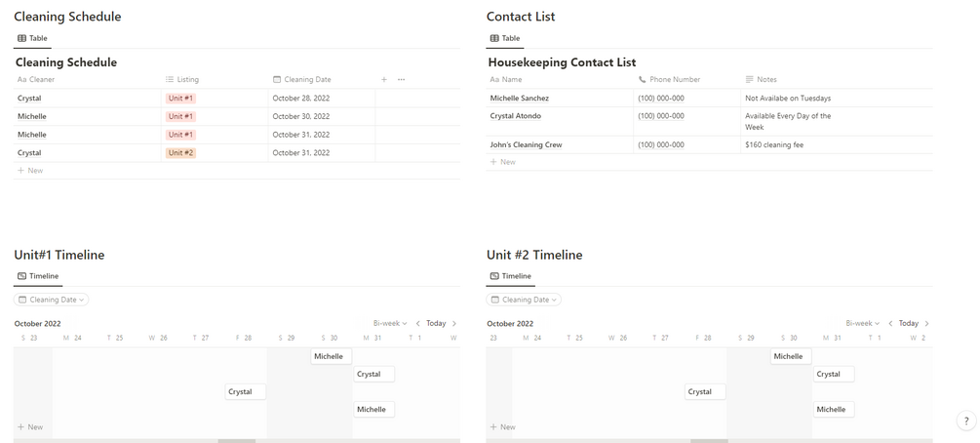Open the ellipsis menu in Cleaning Schedule table header

tap(401, 80)
